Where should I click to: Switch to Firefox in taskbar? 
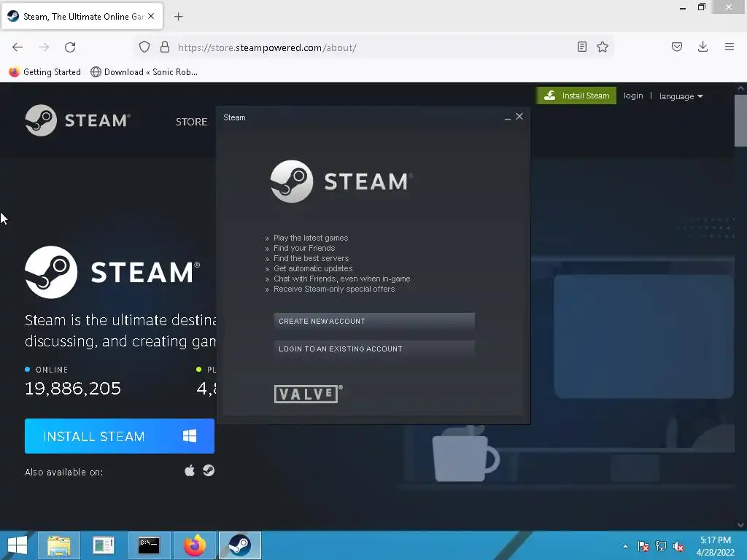point(194,545)
